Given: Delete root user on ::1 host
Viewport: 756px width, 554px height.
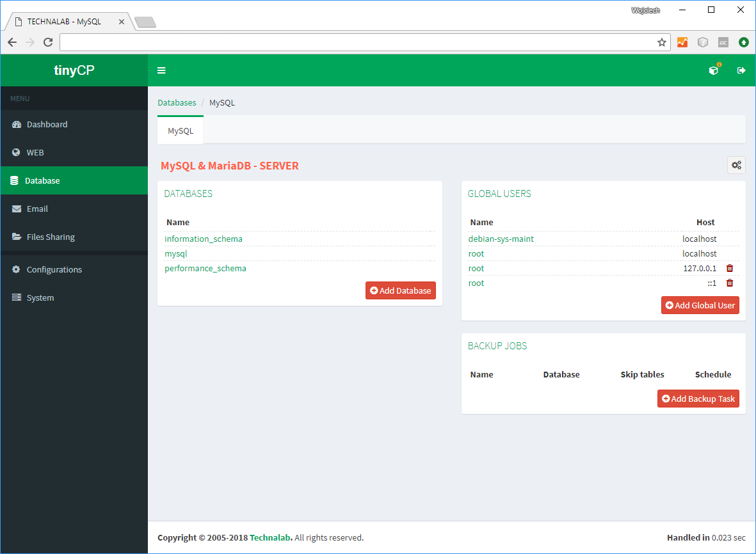Looking at the screenshot, I should [730, 283].
